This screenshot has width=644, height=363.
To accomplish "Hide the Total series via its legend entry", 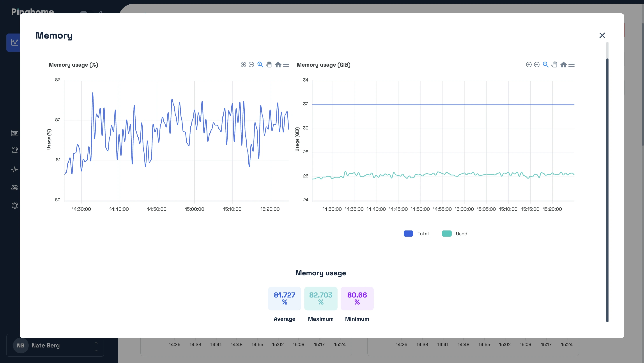I will (416, 234).
